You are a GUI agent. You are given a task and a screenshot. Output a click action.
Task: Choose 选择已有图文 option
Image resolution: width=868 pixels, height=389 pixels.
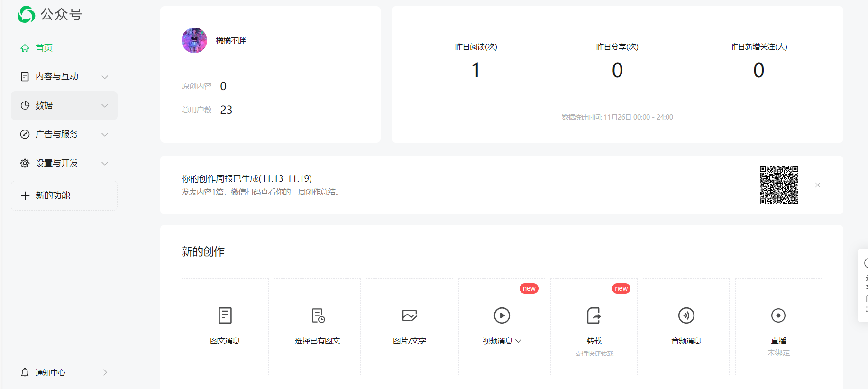point(318,327)
